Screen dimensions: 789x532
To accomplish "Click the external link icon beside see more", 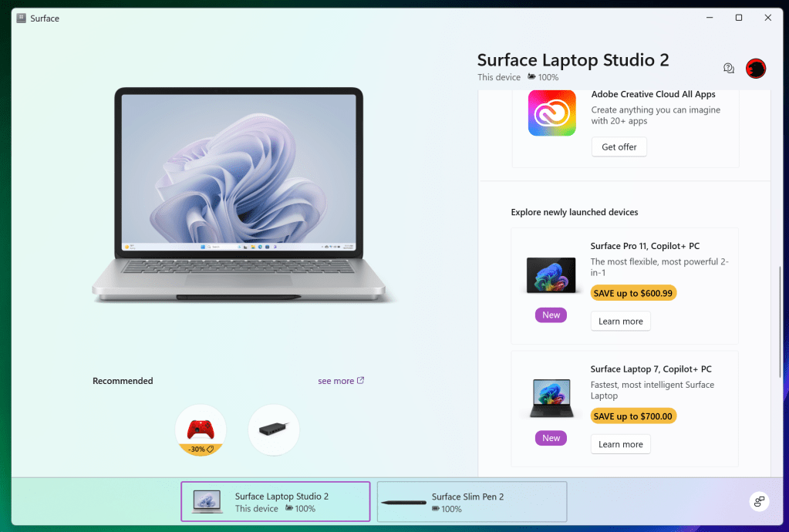I will [360, 381].
